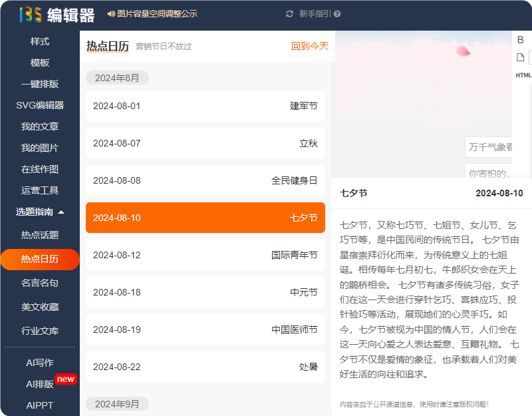The width and height of the screenshot is (532, 416).
Task: Click the refresh icon beside 新手指引
Action: click(x=289, y=14)
